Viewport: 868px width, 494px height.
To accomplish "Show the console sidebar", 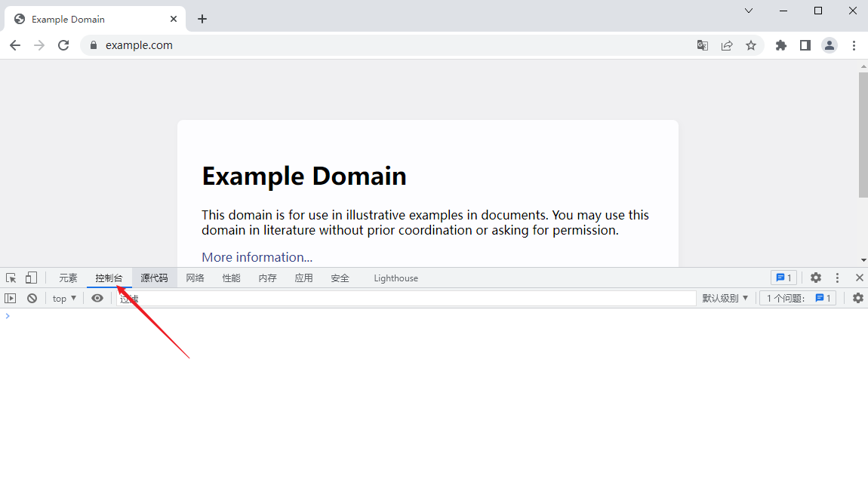I will pos(11,298).
